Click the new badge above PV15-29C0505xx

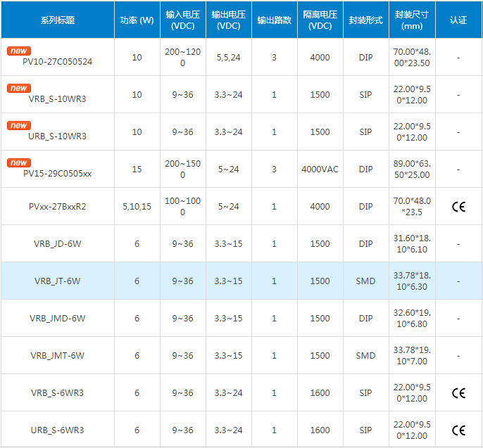click(19, 163)
